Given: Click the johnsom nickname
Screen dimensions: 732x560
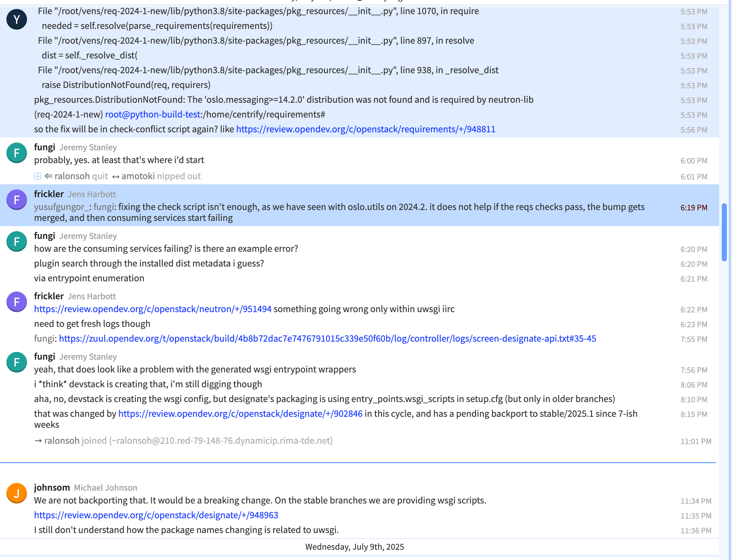Looking at the screenshot, I should click(x=52, y=487).
